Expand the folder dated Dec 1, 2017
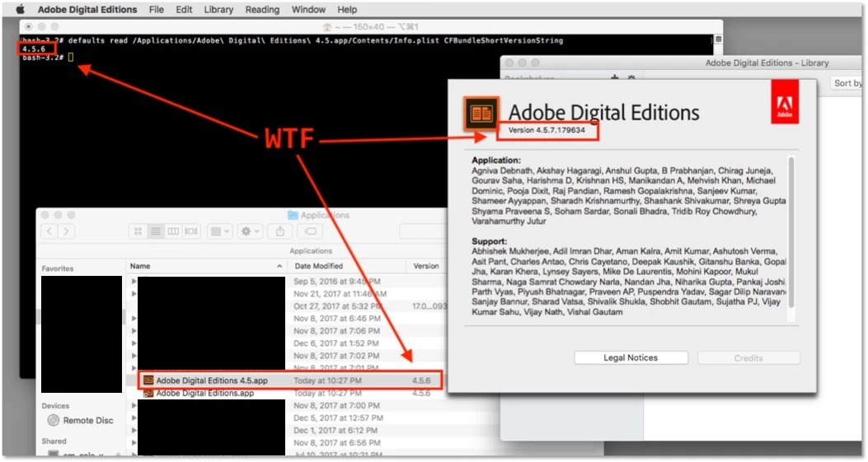The image size is (868, 462). 134,431
